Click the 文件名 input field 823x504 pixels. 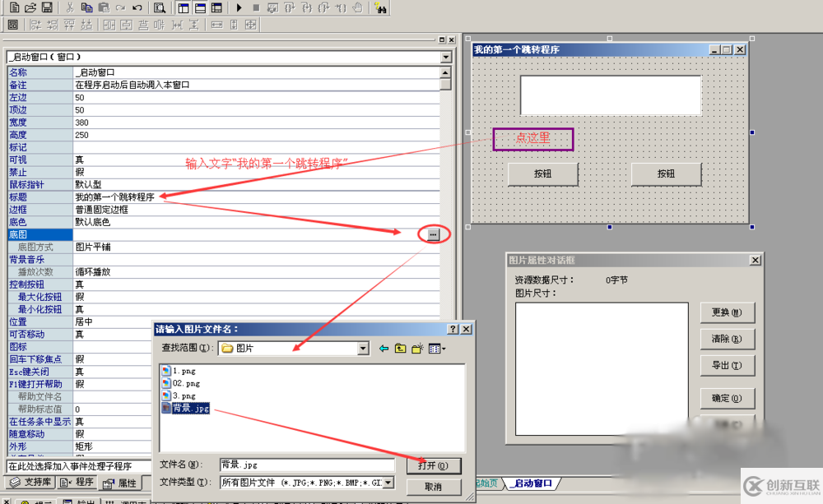(307, 465)
